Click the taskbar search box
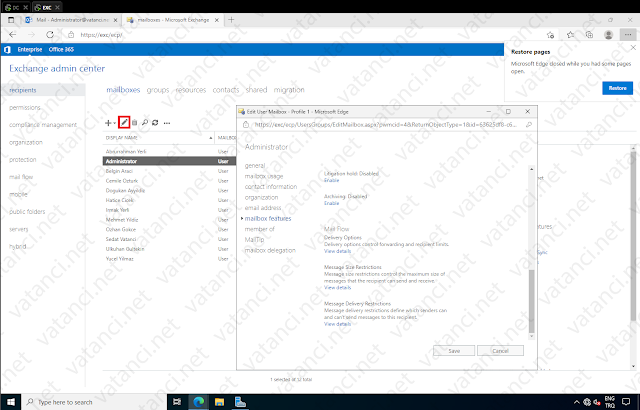The height and width of the screenshot is (410, 640). coord(94,402)
